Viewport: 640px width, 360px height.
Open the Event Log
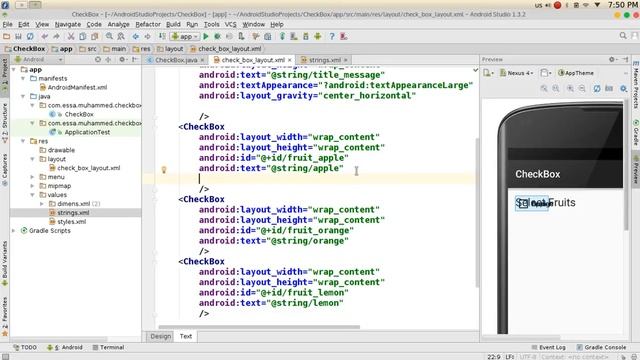[x=549, y=347]
